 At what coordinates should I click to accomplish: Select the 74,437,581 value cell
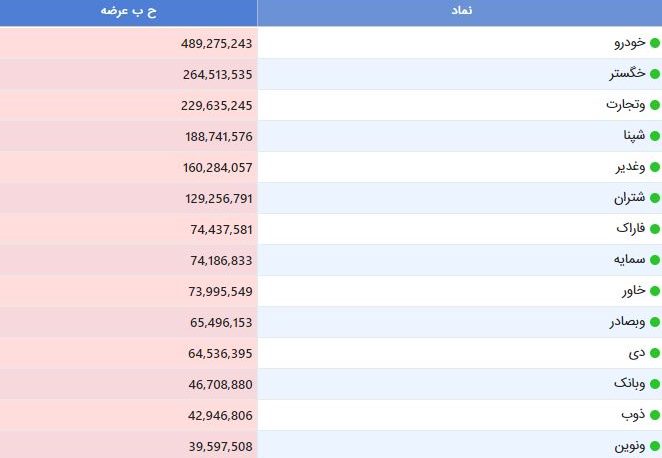pyautogui.click(x=128, y=229)
